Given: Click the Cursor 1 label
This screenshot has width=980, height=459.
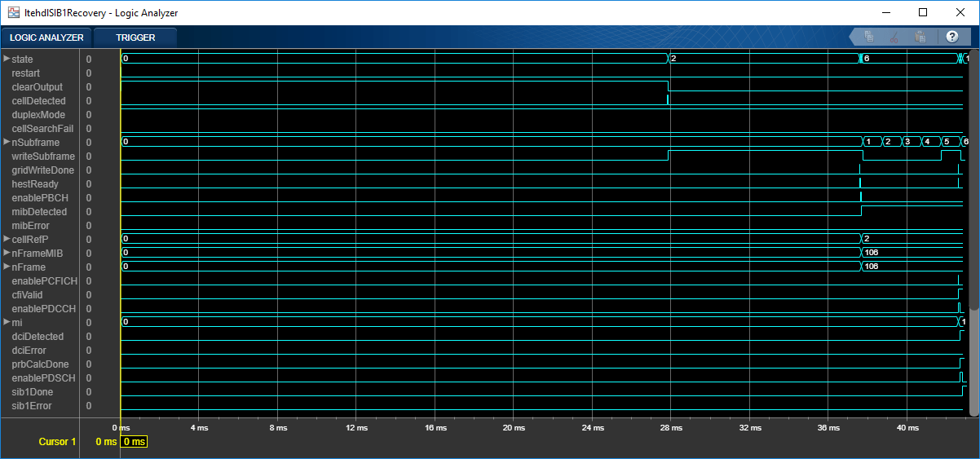Looking at the screenshot, I should click(57, 442).
